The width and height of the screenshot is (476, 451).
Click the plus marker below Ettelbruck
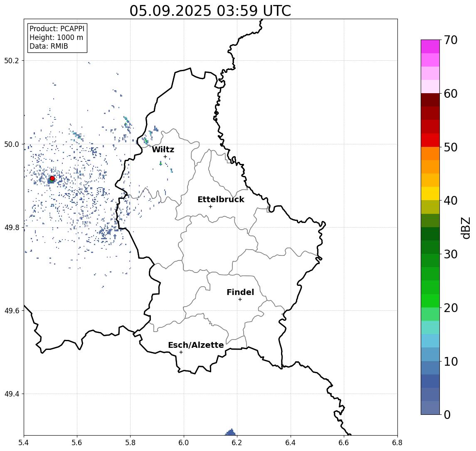tap(210, 207)
